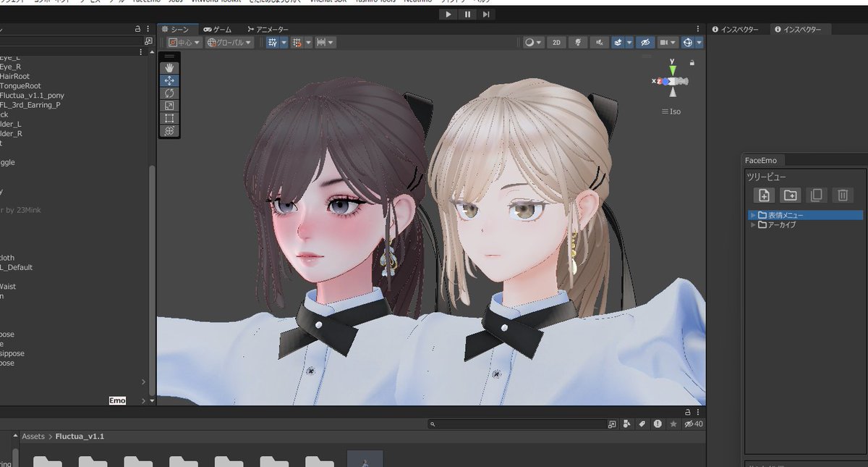This screenshot has width=868, height=467.
Task: Open the first インスペクター tab
Action: point(736,30)
